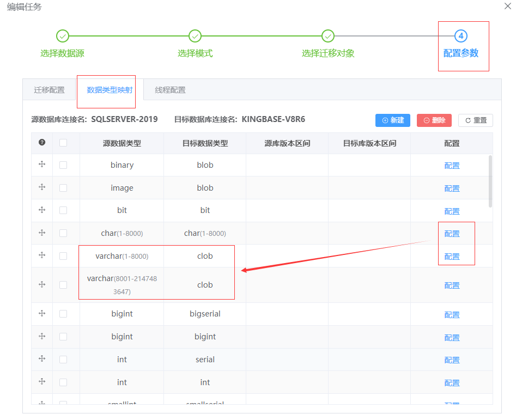
Task: Click the drag handle icon for binary row
Action: (x=42, y=165)
